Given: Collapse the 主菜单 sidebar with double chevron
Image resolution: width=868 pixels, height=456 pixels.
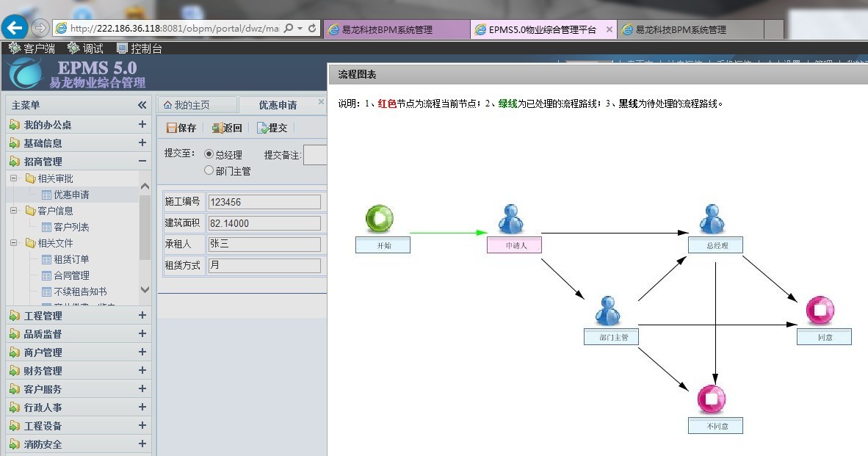Looking at the screenshot, I should coord(142,104).
